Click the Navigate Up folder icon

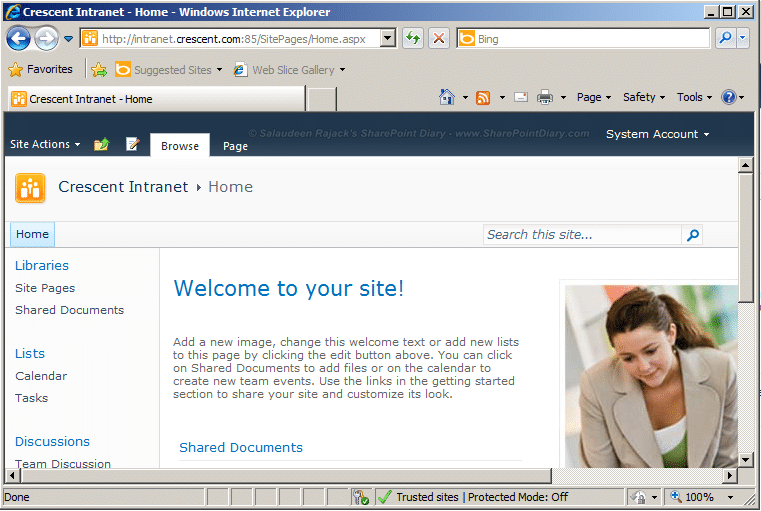coord(101,144)
